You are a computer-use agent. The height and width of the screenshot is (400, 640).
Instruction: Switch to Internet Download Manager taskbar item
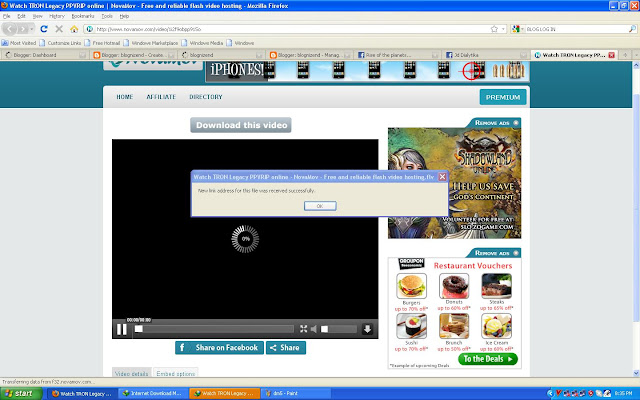pos(153,393)
